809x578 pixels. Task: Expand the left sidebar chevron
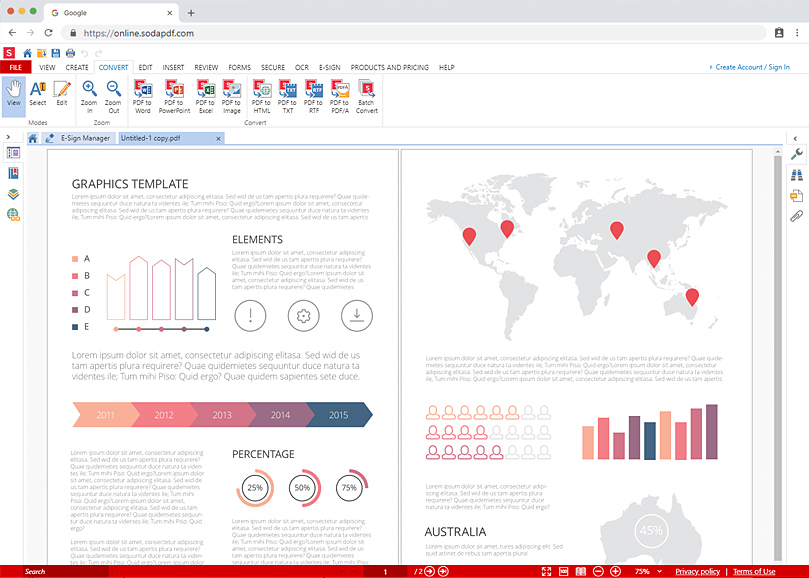point(8,137)
